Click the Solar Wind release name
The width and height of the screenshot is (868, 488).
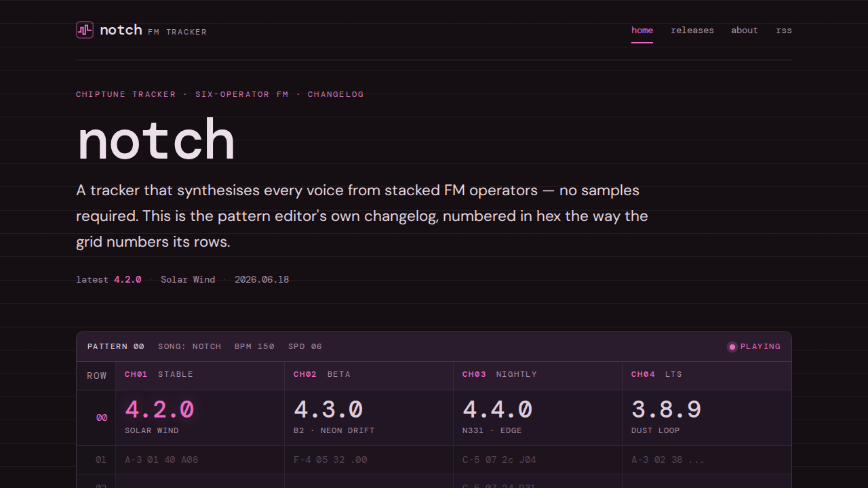coord(188,279)
